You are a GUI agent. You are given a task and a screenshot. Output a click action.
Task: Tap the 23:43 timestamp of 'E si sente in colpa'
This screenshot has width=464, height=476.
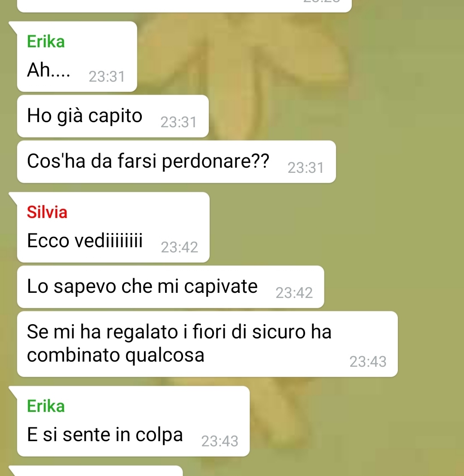[220, 441]
